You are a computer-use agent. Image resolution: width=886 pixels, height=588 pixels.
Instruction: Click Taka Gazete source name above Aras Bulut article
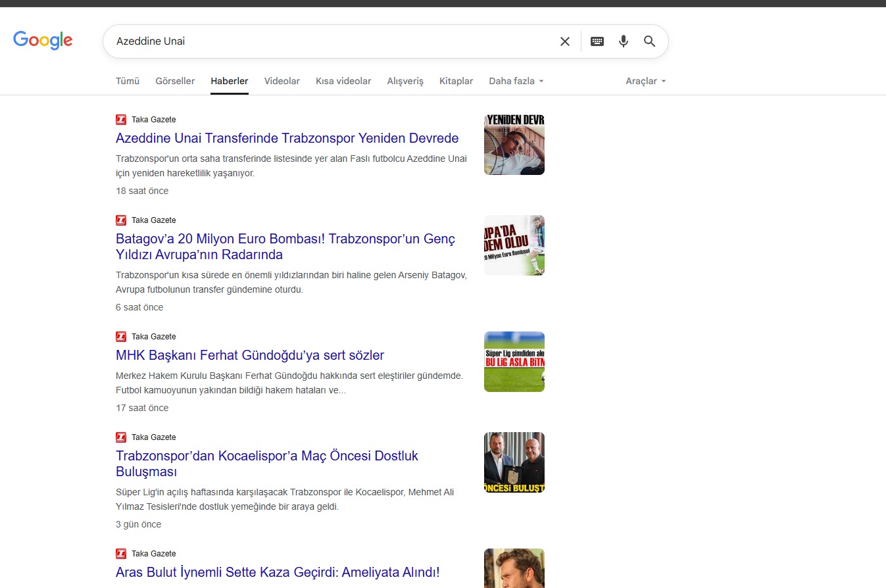tap(154, 554)
